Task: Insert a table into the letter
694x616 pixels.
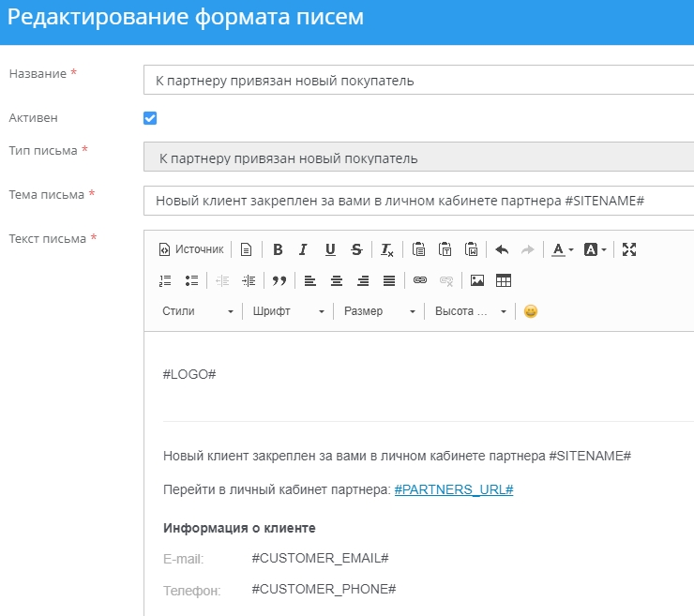Action: 504,280
